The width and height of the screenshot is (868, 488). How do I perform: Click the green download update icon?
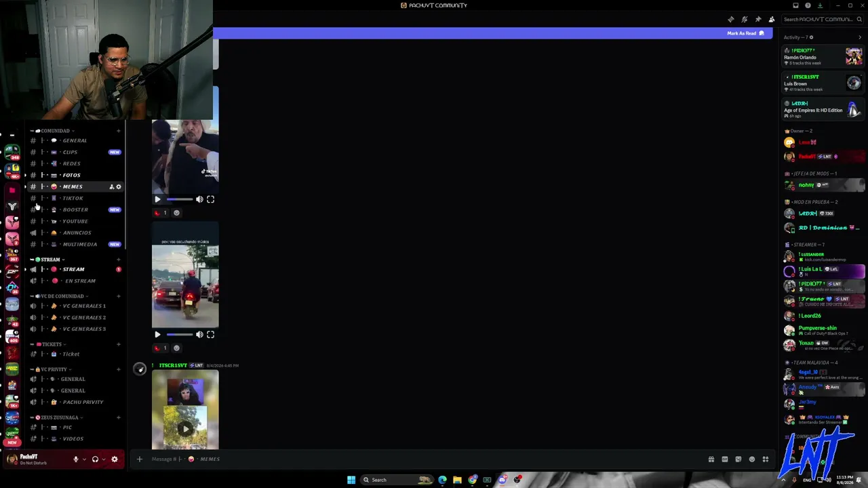(x=820, y=5)
